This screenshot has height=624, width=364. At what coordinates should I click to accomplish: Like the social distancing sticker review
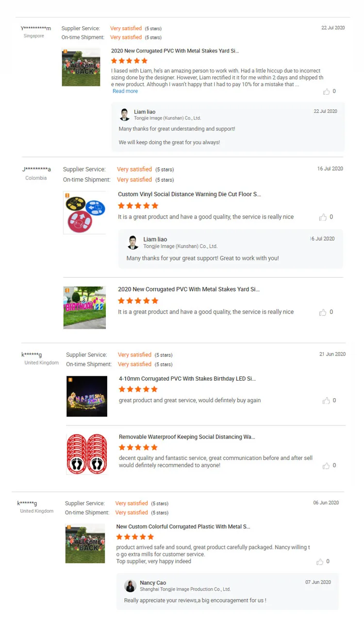pyautogui.click(x=326, y=466)
